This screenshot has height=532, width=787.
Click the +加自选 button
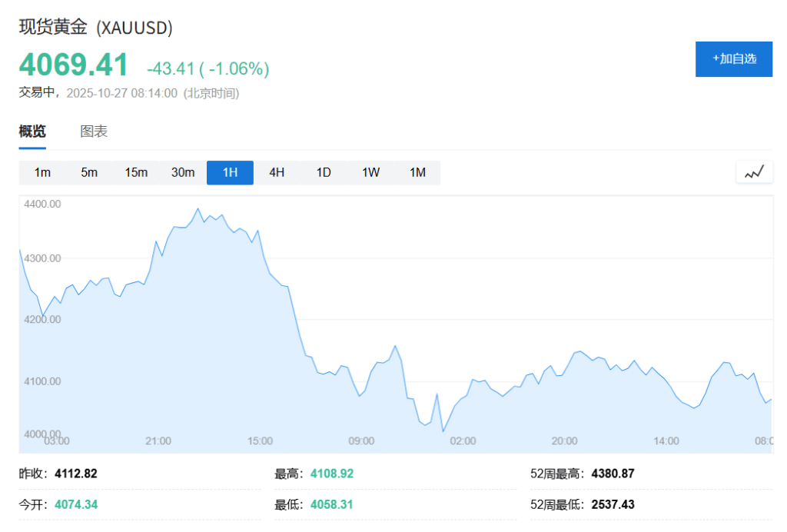click(x=733, y=58)
